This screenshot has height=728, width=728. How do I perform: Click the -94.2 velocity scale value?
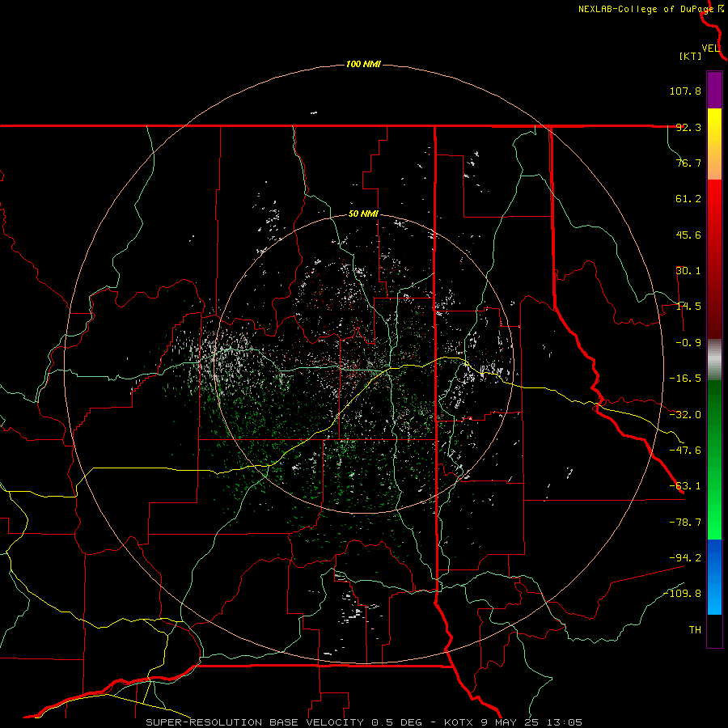point(685,557)
